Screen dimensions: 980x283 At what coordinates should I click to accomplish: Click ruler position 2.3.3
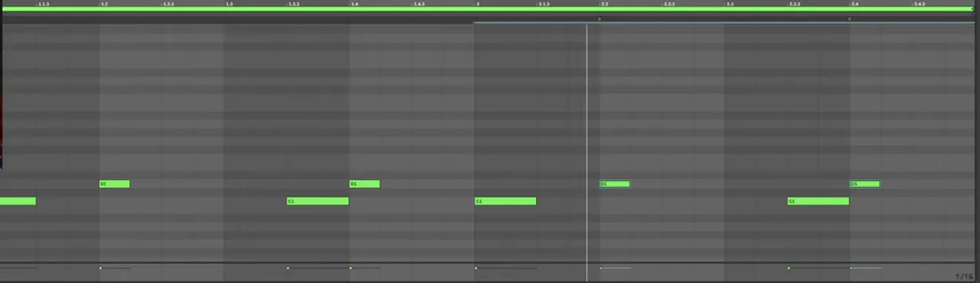point(794,4)
